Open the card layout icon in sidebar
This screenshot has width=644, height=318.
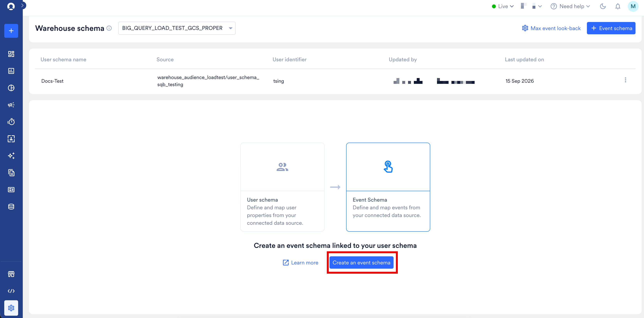click(11, 190)
